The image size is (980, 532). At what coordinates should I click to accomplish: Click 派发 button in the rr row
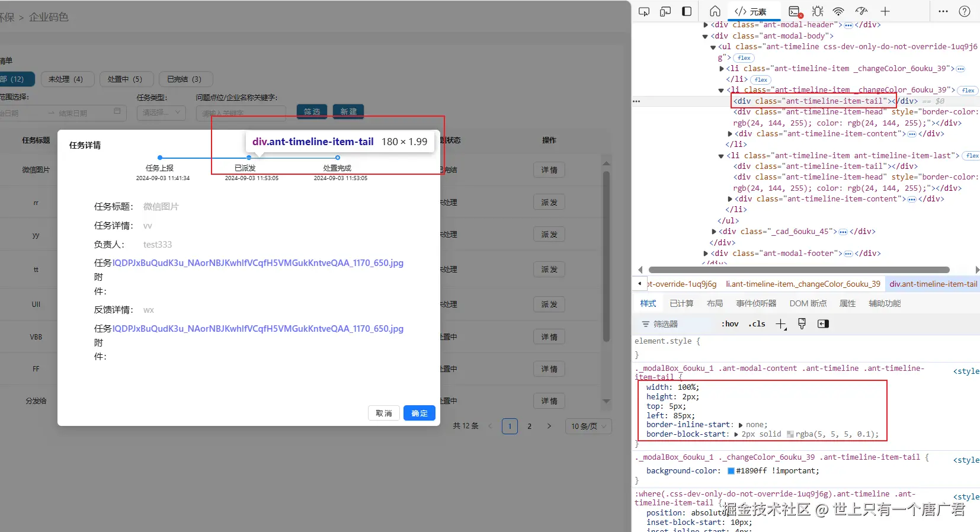click(549, 203)
